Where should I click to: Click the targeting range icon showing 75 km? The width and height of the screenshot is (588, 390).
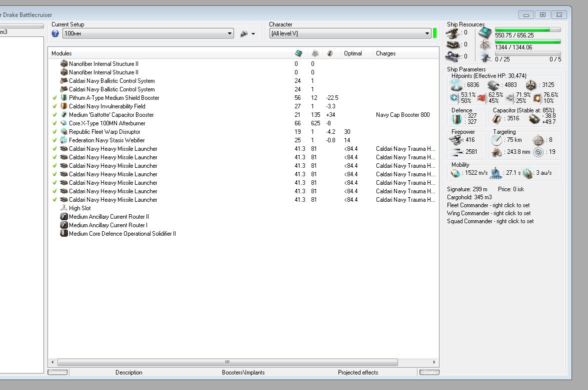496,140
